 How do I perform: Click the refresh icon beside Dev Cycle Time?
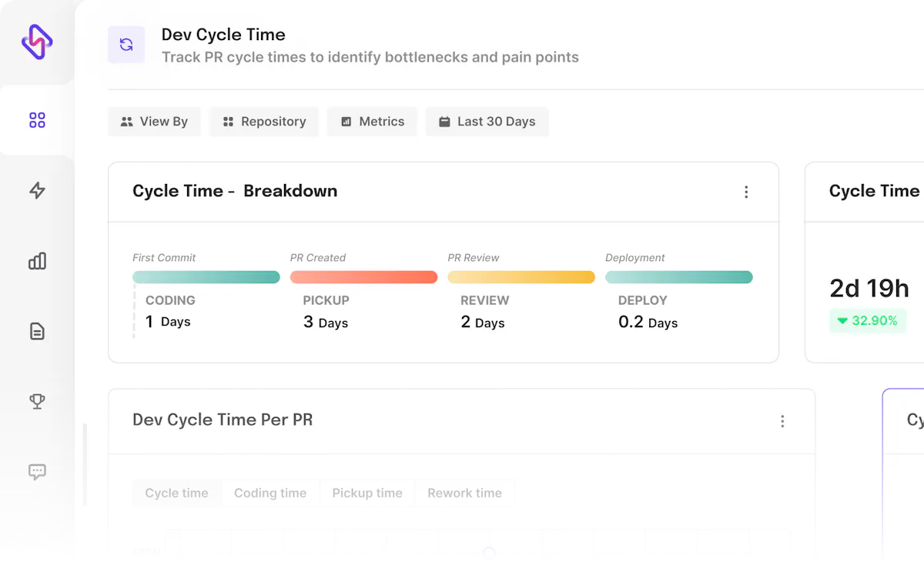click(126, 45)
